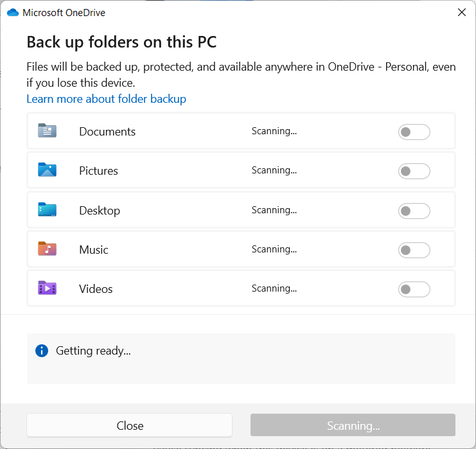Enable backup toggle for Documents
This screenshot has height=449, width=476.
pyautogui.click(x=414, y=132)
